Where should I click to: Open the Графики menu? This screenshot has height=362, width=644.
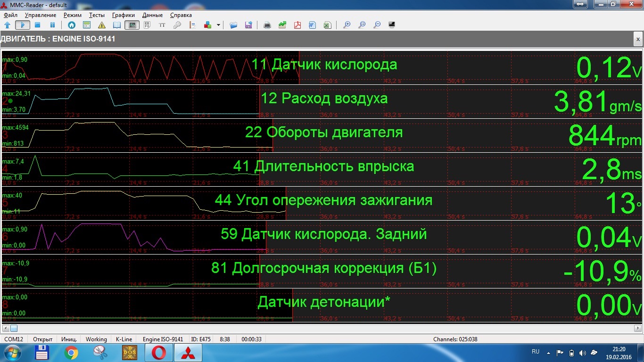pos(124,15)
